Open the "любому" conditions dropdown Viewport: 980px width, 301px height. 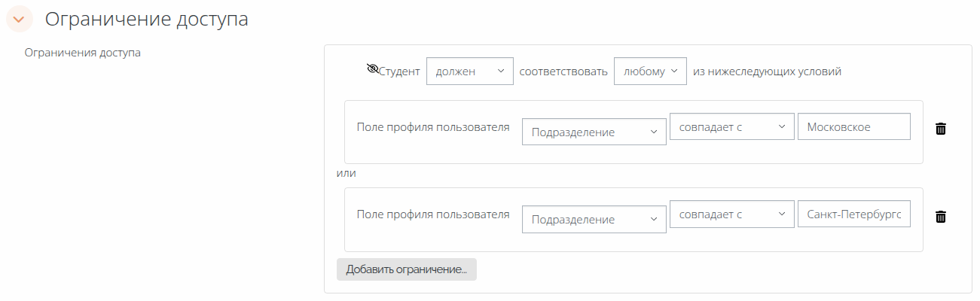tap(650, 71)
